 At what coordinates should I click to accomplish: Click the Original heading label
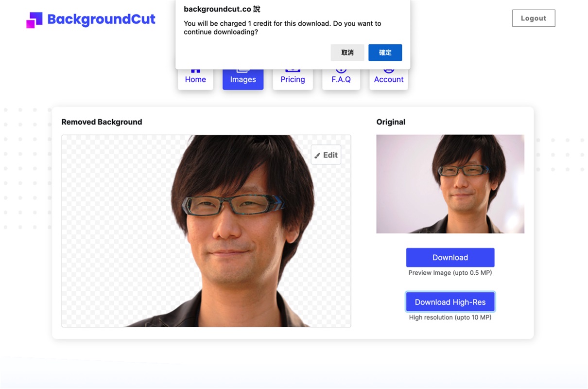pyautogui.click(x=391, y=122)
